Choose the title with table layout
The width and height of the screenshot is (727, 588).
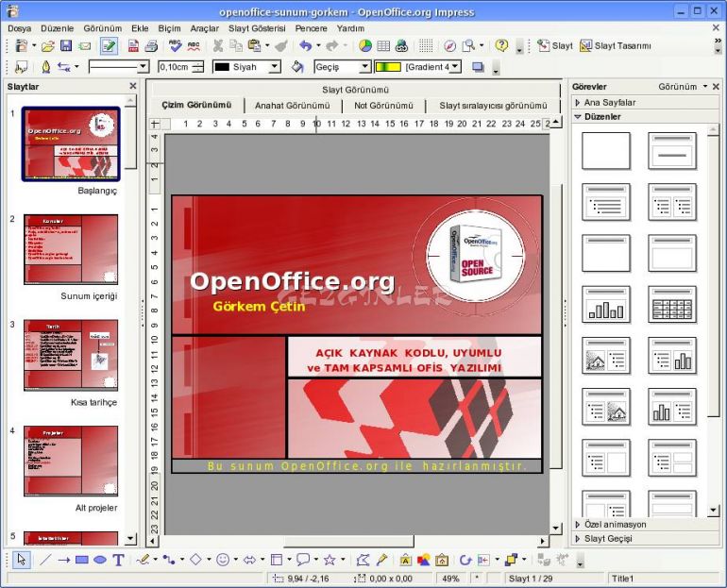point(672,305)
